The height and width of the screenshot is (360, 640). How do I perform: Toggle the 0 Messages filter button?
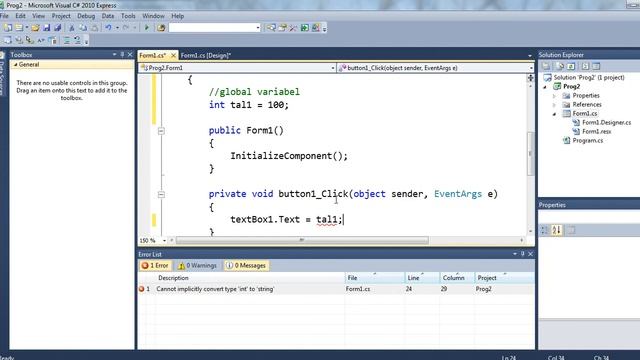(246, 265)
